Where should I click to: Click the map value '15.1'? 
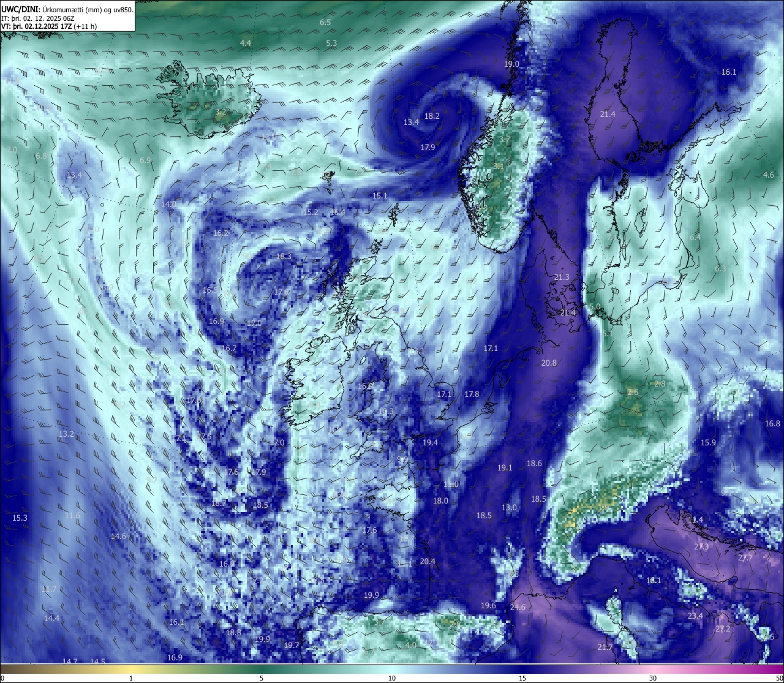380,195
